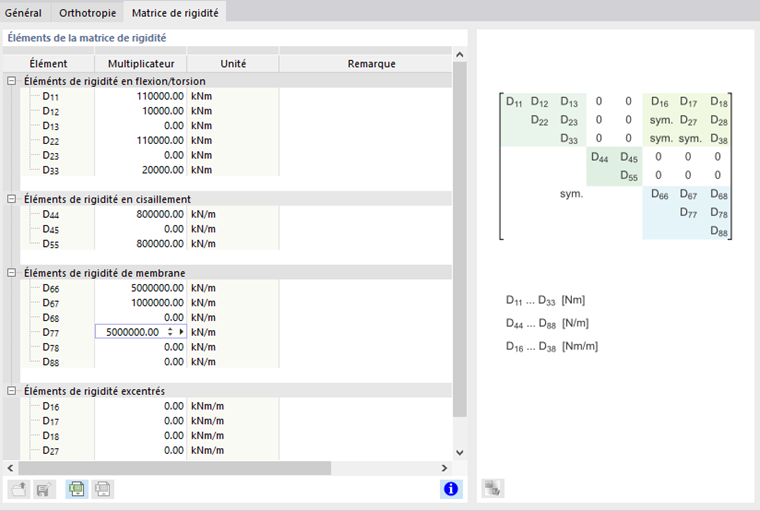
Task: Click the load-from-folder icon below the table
Action: (19, 489)
